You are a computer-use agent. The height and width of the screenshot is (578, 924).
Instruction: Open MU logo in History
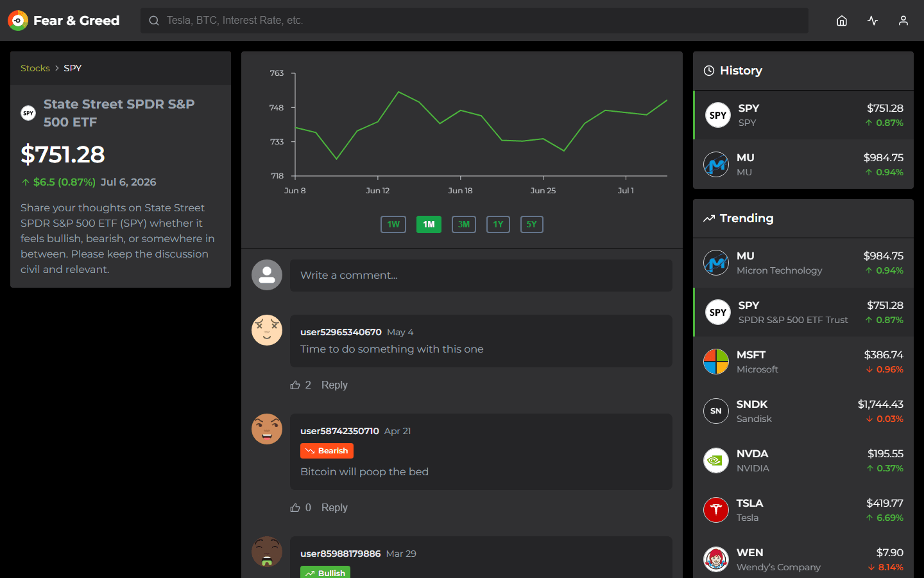[716, 164]
